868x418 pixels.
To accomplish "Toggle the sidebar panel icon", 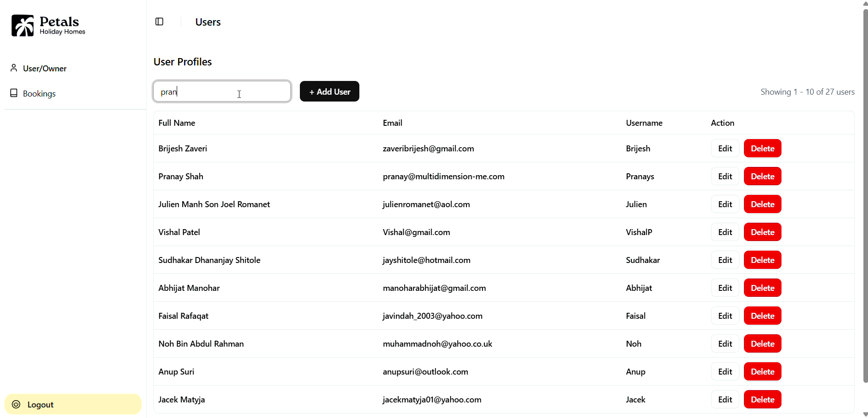I will [159, 21].
